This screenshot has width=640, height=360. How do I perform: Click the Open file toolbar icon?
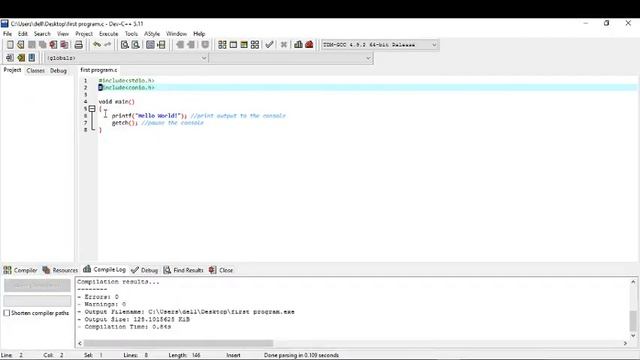(20, 45)
